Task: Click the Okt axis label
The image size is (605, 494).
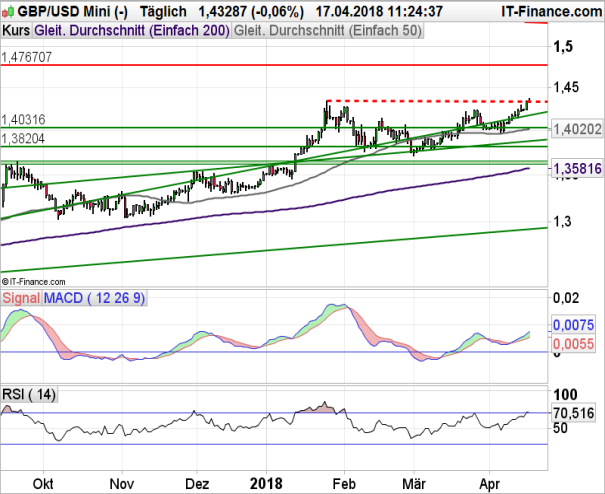Action: (x=43, y=484)
